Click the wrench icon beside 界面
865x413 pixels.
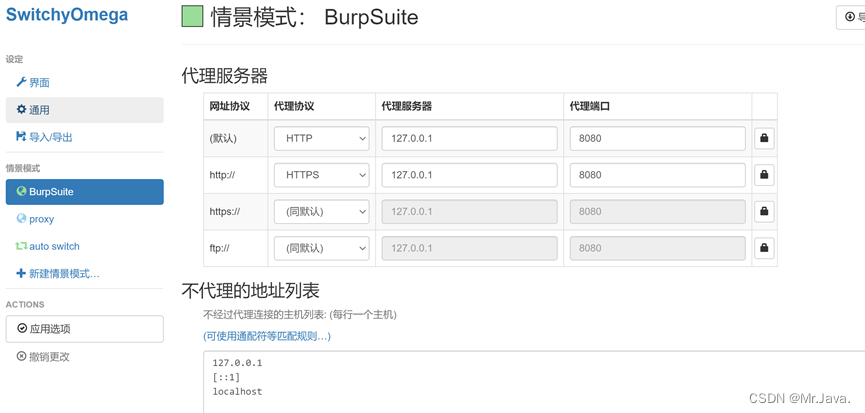pyautogui.click(x=22, y=82)
